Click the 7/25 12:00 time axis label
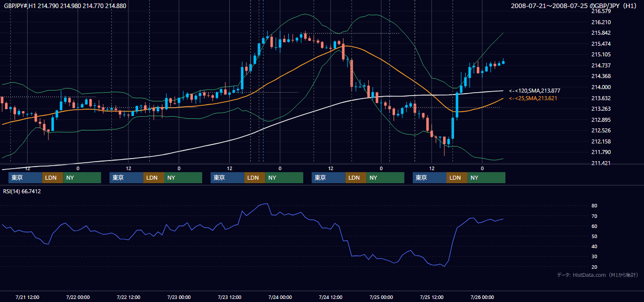Viewport: 644px width, 302px height. pyautogui.click(x=432, y=297)
